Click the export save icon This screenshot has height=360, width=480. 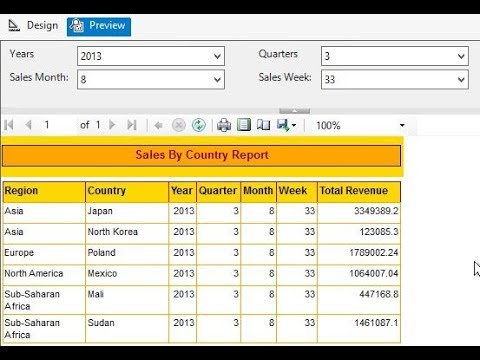[x=283, y=125]
